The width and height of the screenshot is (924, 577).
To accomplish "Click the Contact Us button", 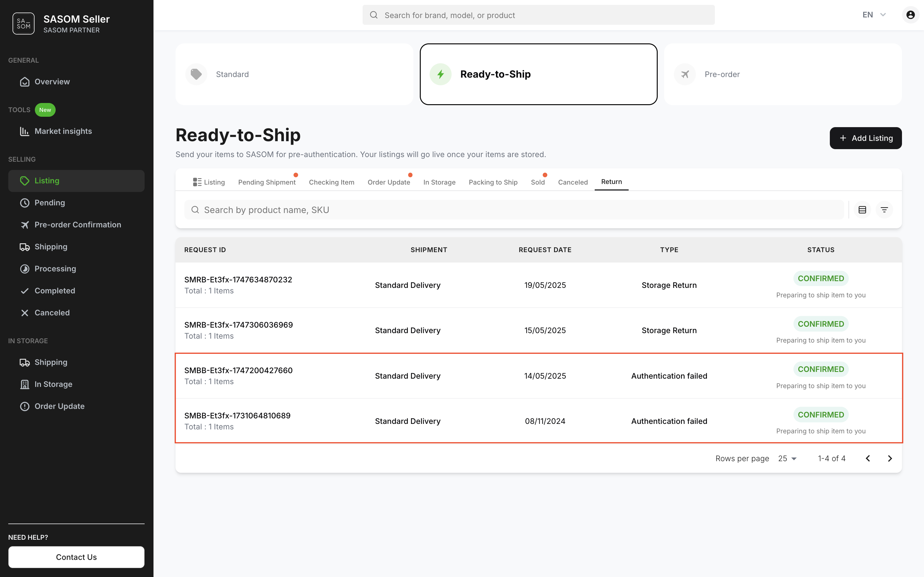I will [76, 557].
